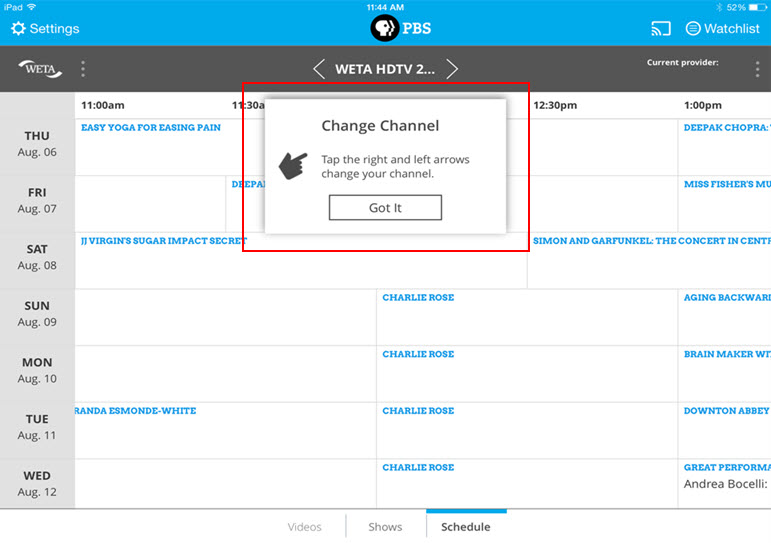Open Deepak Chopra listing on Thursday
Viewport: 771px width, 543px height.
pyautogui.click(x=727, y=127)
